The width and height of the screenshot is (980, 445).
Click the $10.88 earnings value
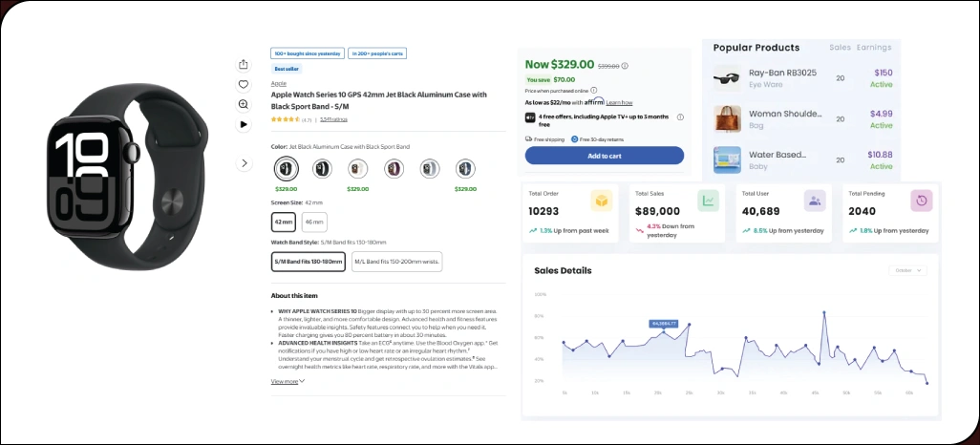point(880,155)
